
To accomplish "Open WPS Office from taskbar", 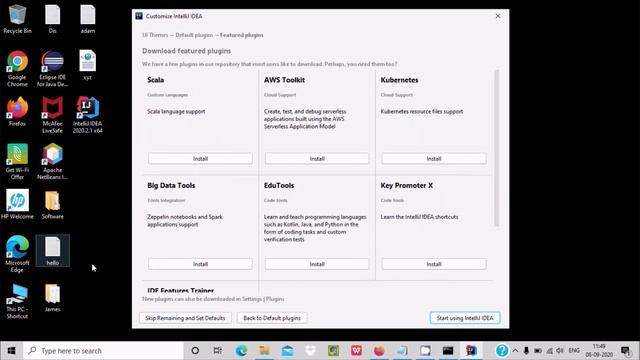I will [356, 351].
